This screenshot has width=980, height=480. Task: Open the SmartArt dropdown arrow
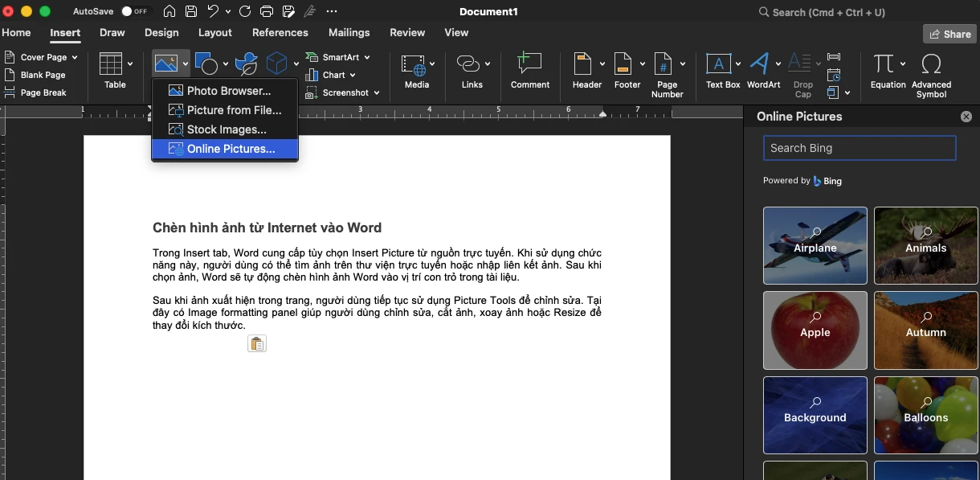(x=367, y=58)
